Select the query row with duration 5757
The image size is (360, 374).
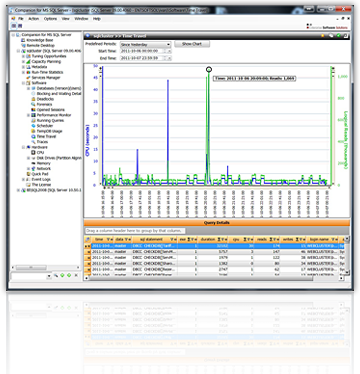[215, 252]
